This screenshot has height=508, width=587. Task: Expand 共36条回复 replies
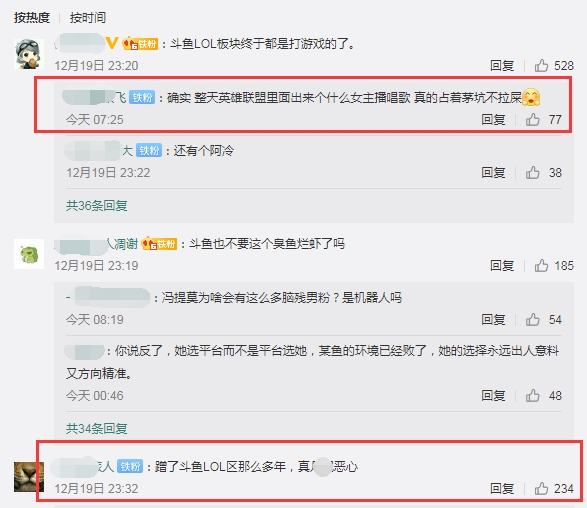pos(97,205)
